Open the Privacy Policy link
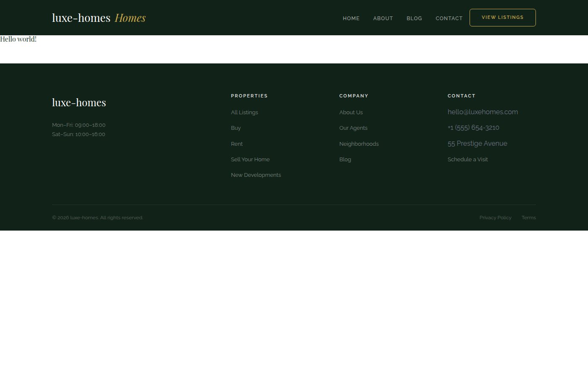 pyautogui.click(x=495, y=218)
